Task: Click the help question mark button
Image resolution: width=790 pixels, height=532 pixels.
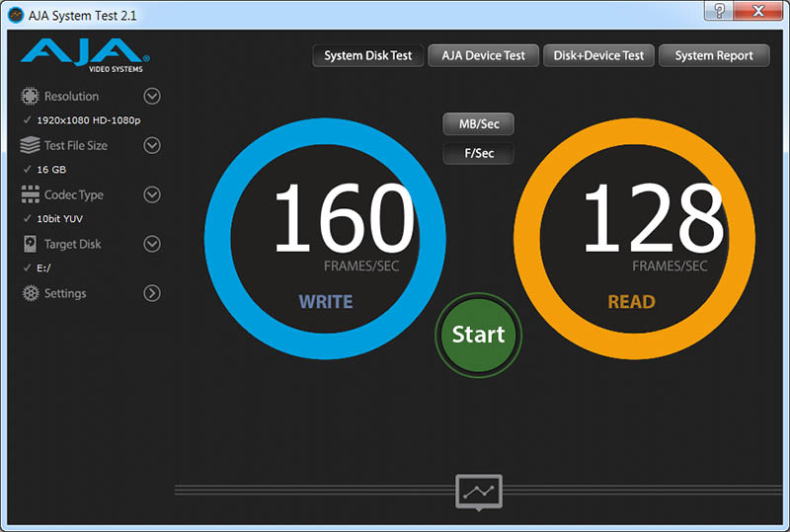Action: point(719,11)
